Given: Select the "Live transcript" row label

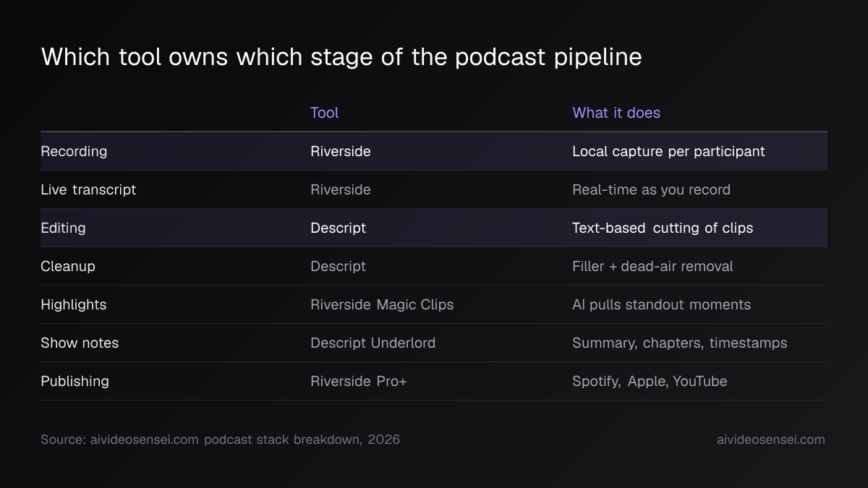Looking at the screenshot, I should (88, 189).
